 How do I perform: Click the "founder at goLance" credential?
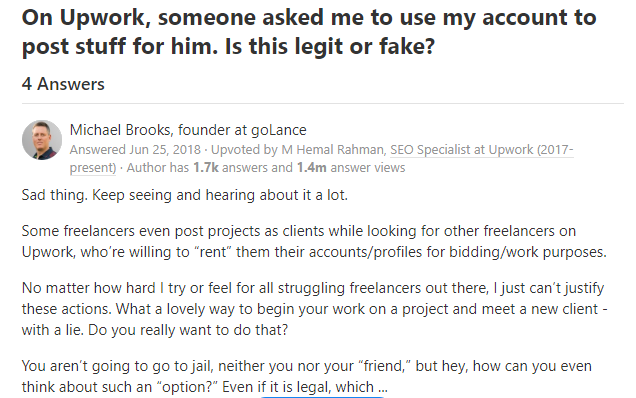click(x=242, y=130)
